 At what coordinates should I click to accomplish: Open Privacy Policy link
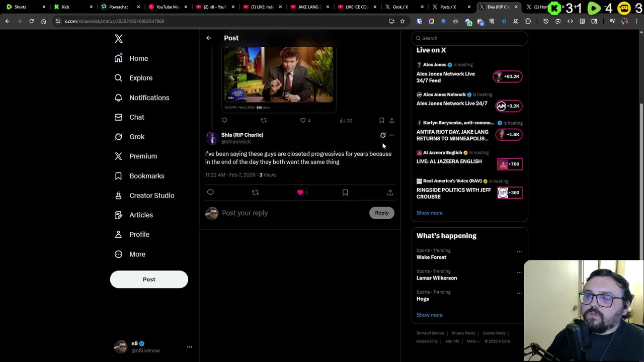tap(463, 333)
